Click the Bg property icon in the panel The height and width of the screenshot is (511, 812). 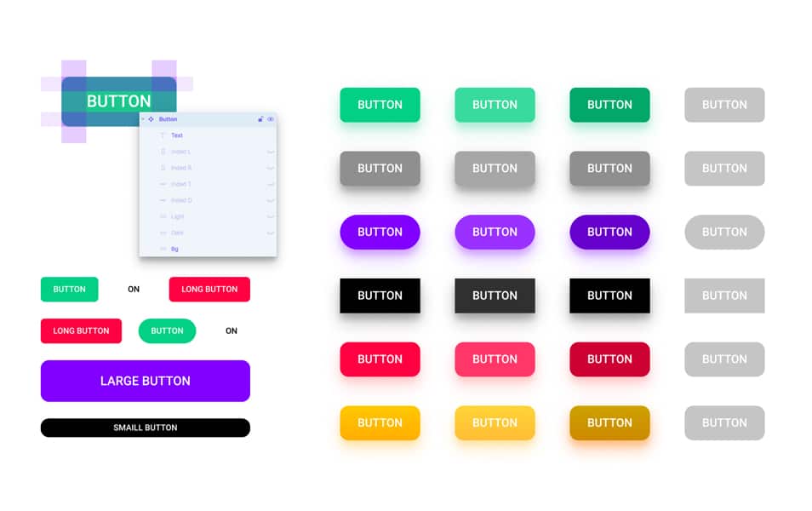[163, 247]
